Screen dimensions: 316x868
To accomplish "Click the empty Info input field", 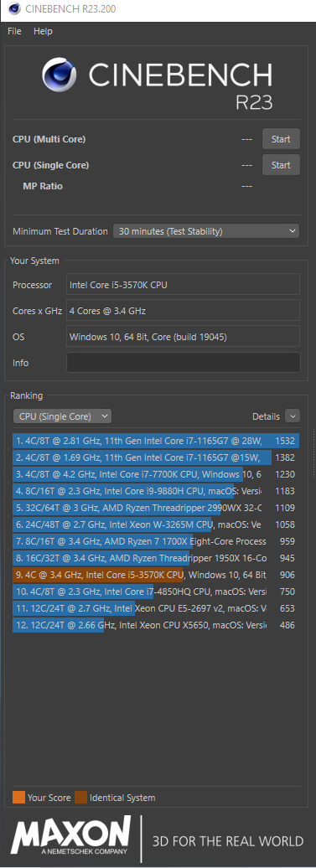I will coord(184,363).
